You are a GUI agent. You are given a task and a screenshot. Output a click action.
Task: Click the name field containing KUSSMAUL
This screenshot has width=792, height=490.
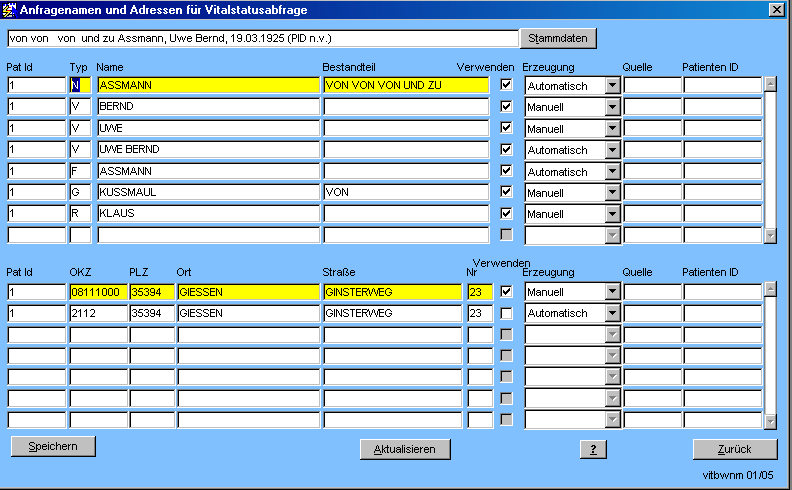tap(207, 192)
